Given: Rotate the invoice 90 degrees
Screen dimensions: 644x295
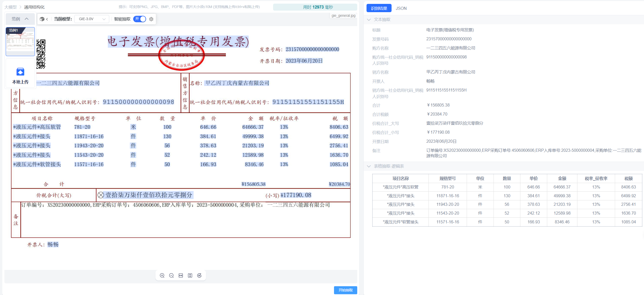Looking at the screenshot, I should coord(199,276).
